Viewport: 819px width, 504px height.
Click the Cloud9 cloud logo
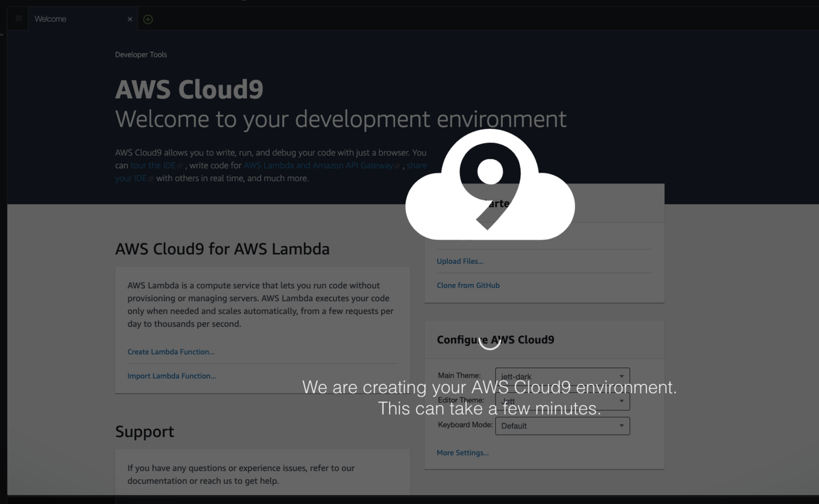tap(490, 185)
